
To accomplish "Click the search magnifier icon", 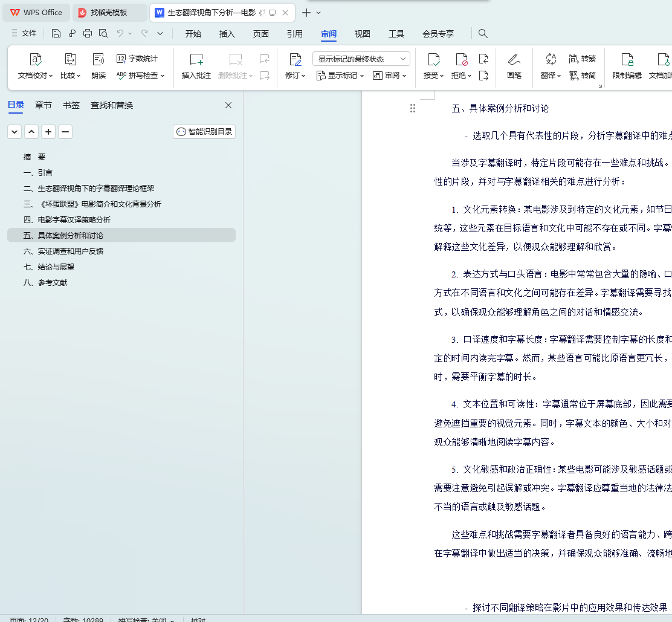I will [x=483, y=33].
